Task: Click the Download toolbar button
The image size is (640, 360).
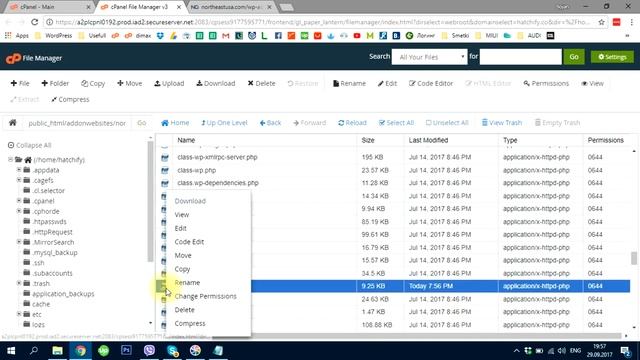Action: (x=216, y=83)
